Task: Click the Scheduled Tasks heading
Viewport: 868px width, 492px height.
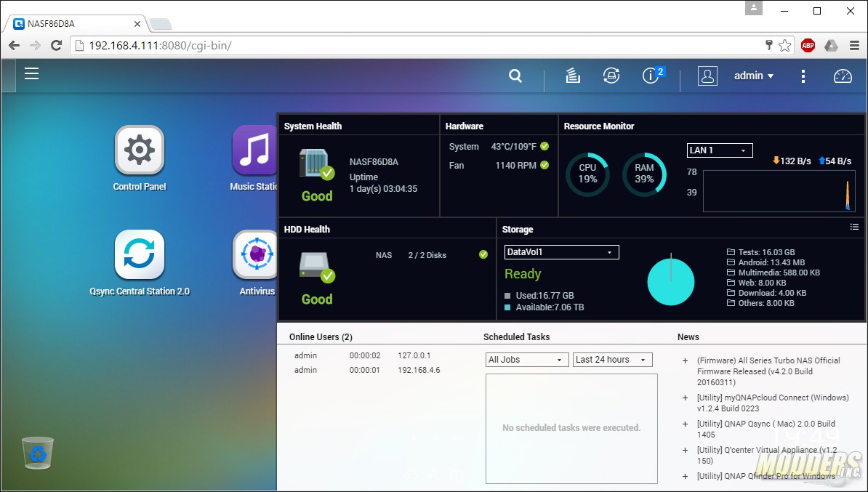Action: pyautogui.click(x=516, y=336)
